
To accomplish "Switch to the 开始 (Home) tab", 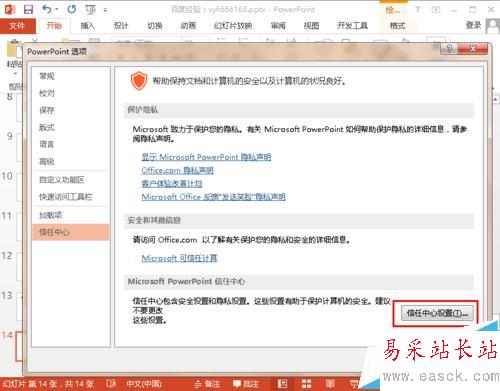I will click(x=54, y=26).
